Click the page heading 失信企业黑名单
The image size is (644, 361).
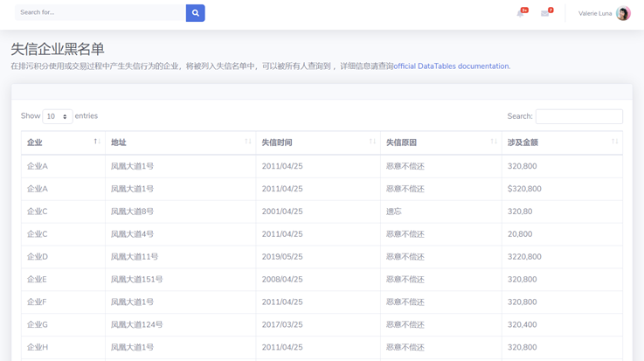(58, 49)
